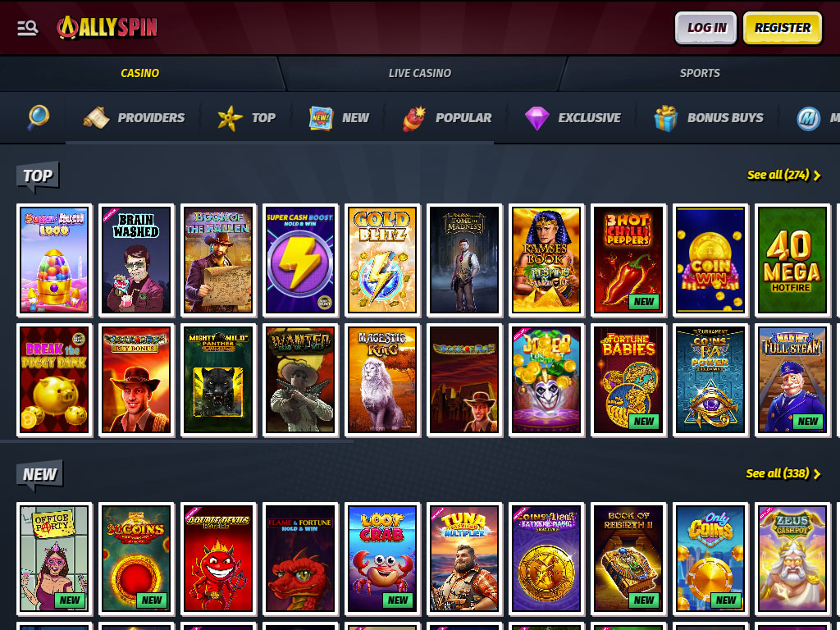The image size is (840, 630).
Task: Open Providers category with scroll icon
Action: pos(134,118)
